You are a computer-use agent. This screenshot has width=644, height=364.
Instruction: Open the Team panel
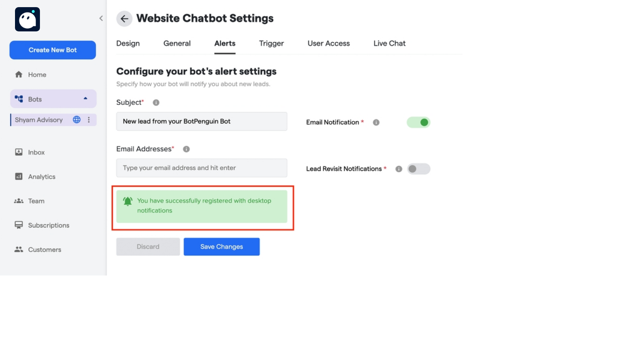(36, 201)
